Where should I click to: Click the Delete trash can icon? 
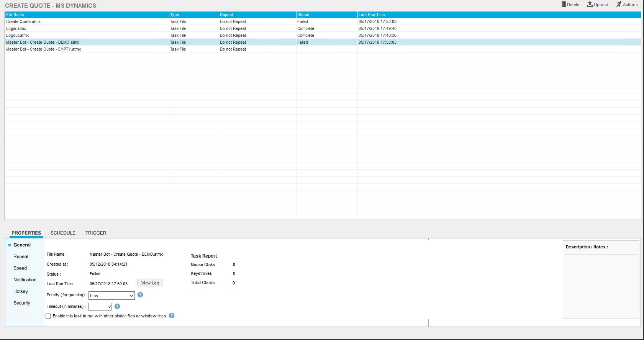click(x=564, y=5)
